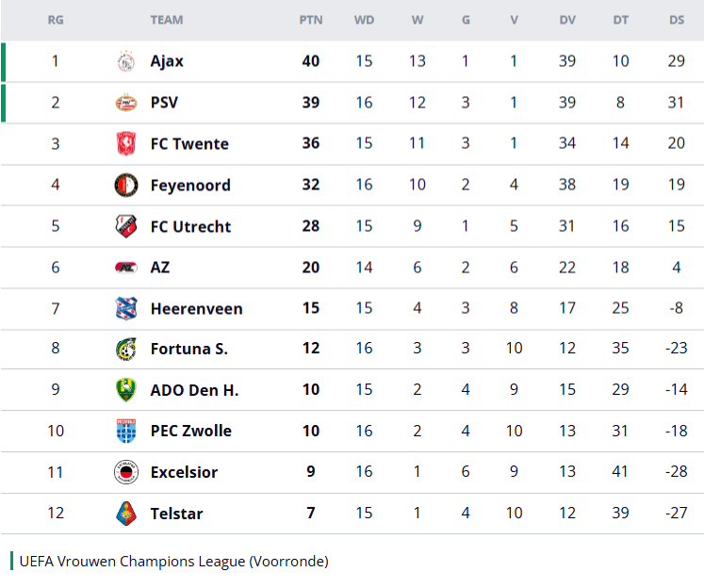This screenshot has height=588, width=704.
Task: Click the green Champions League legend marker
Action: click(x=12, y=562)
